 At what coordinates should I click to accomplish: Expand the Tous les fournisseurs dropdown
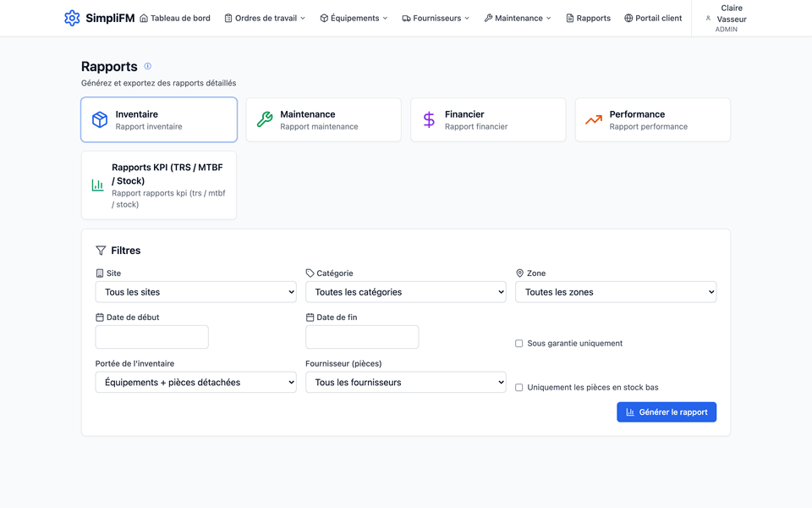406,382
